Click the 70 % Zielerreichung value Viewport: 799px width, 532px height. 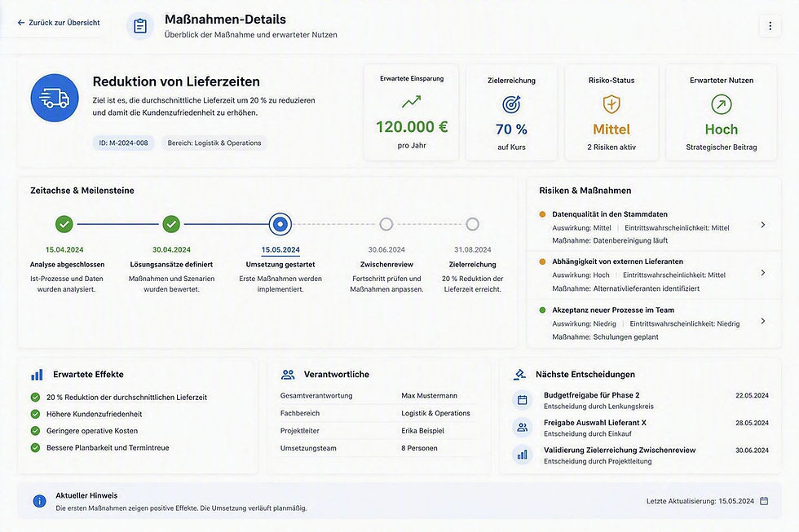[x=511, y=130]
